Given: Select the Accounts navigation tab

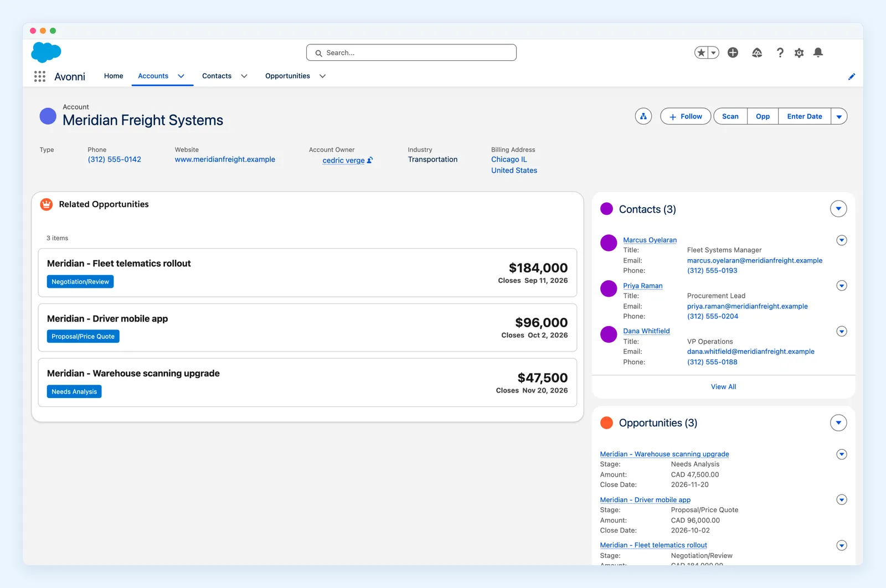Looking at the screenshot, I should (x=153, y=76).
